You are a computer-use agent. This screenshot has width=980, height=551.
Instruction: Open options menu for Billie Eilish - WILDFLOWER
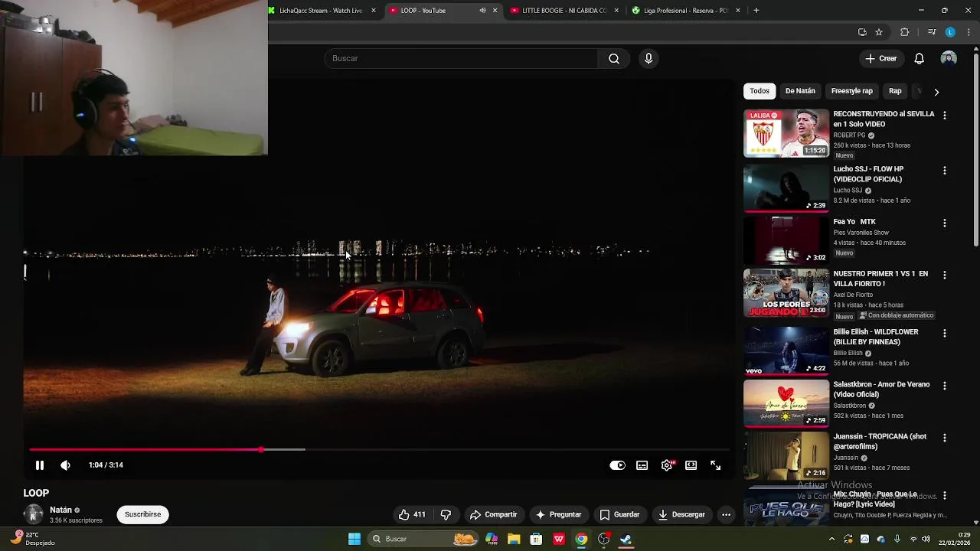coord(944,334)
